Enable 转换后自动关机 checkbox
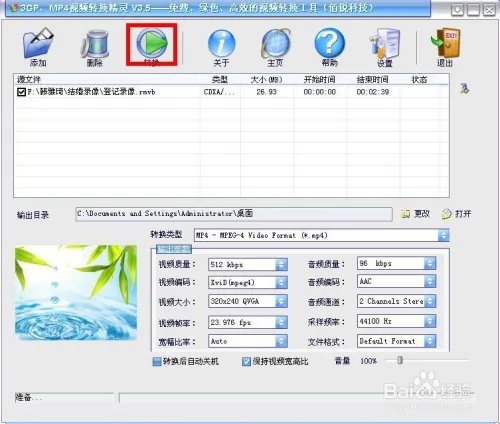The image size is (500, 424). pos(157,361)
